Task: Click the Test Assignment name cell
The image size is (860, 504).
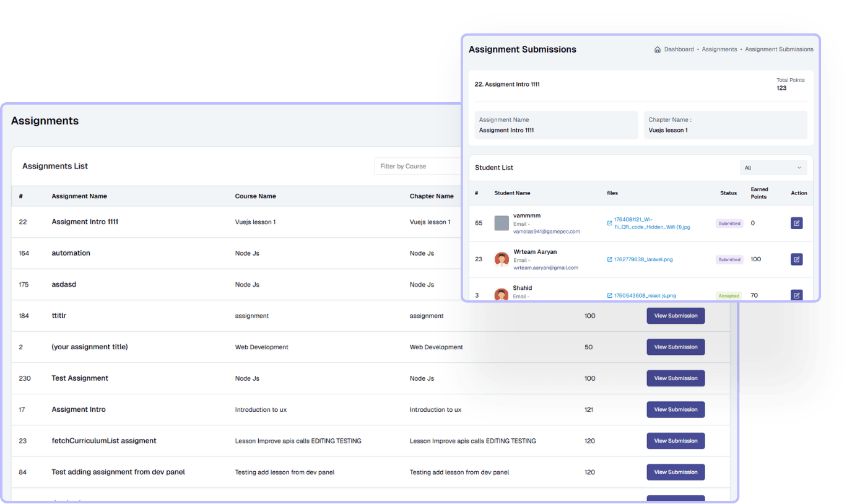Action: [80, 378]
